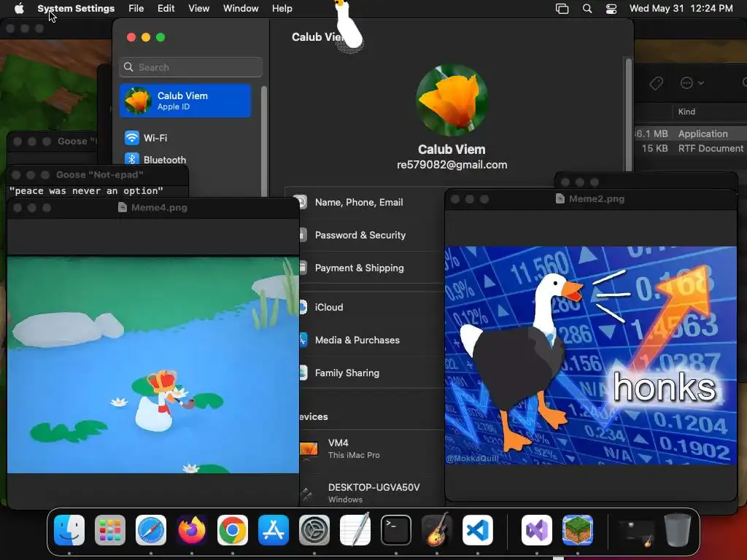The height and width of the screenshot is (560, 747).
Task: Open Payment & Shipping settings
Action: click(371, 268)
